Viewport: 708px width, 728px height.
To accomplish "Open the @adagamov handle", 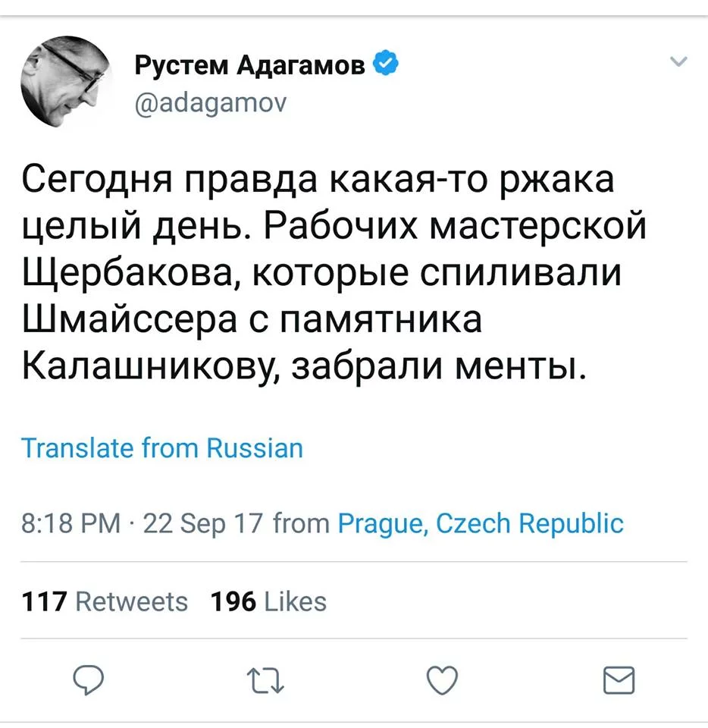I will [211, 102].
